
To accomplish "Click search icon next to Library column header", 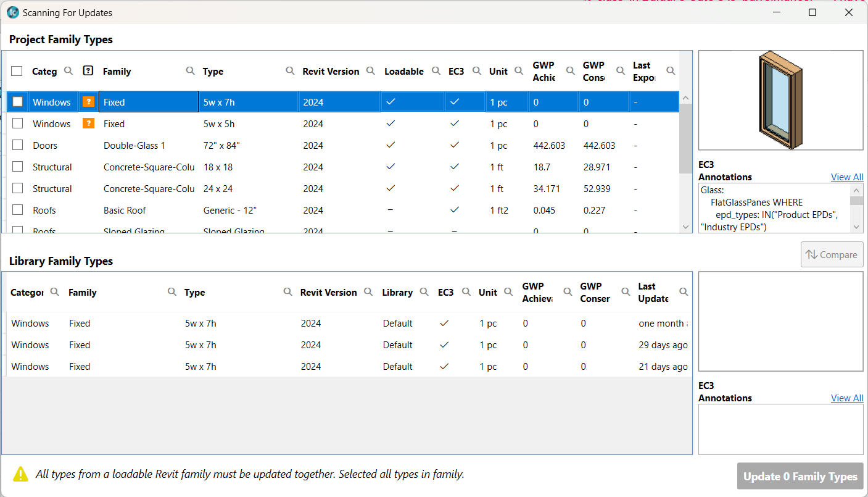I will (424, 292).
